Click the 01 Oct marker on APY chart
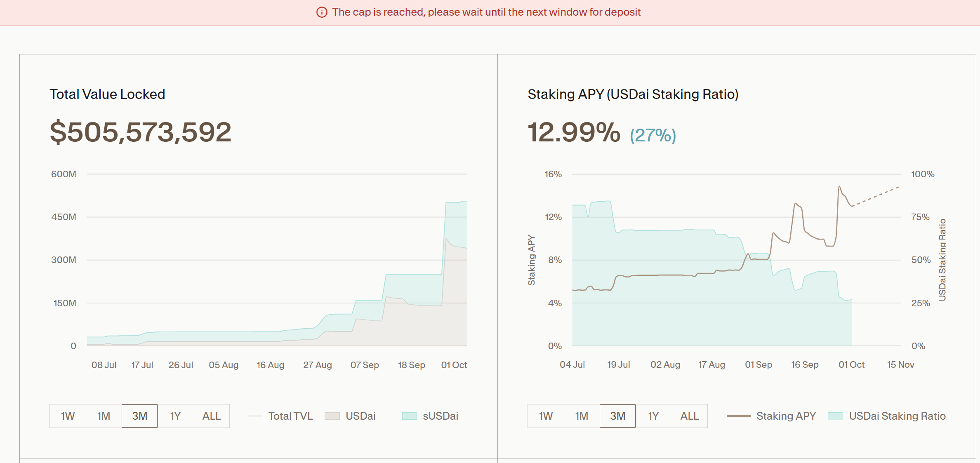980x463 pixels. coord(851,364)
